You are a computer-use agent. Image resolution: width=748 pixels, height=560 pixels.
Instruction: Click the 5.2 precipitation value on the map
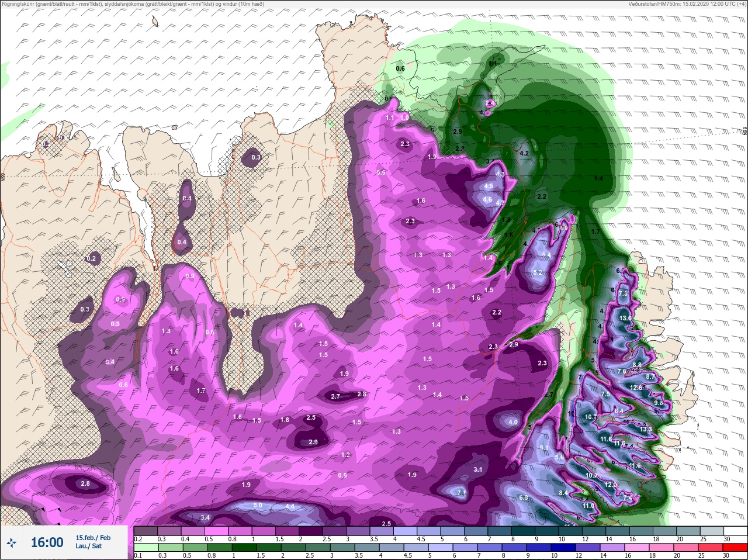538,272
